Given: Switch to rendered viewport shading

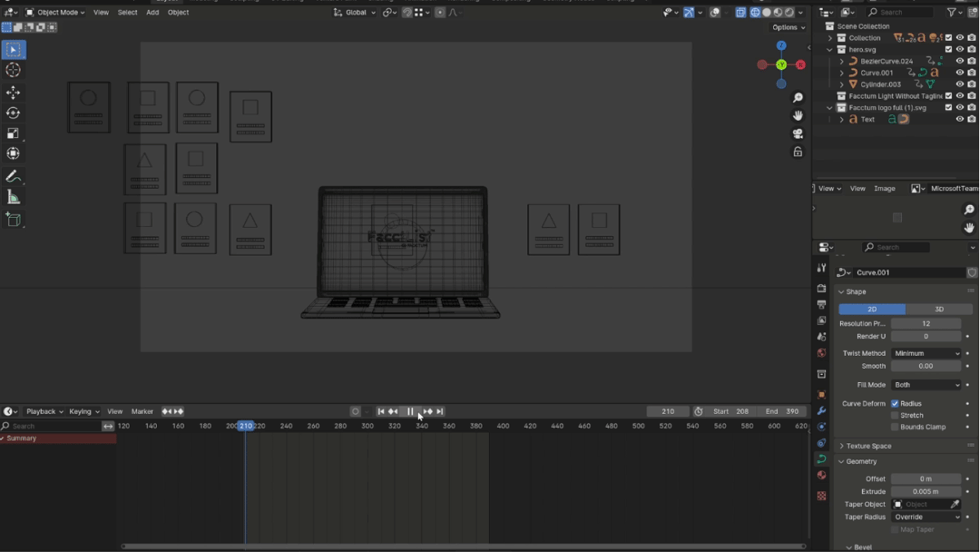Looking at the screenshot, I should tap(789, 12).
